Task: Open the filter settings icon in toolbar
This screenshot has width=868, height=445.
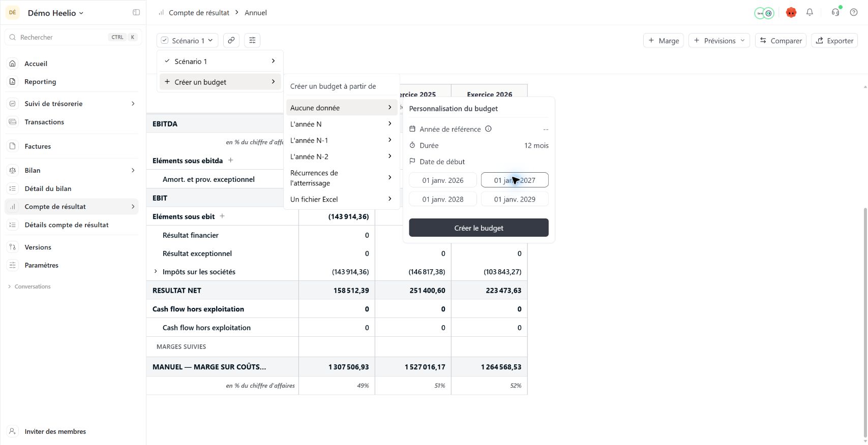Action: pyautogui.click(x=252, y=41)
